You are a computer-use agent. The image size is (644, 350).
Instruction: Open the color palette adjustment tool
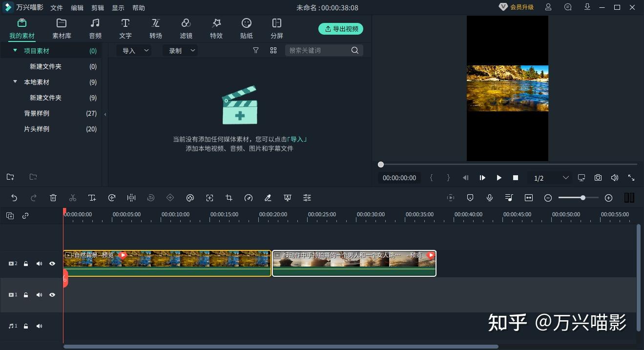pos(190,198)
